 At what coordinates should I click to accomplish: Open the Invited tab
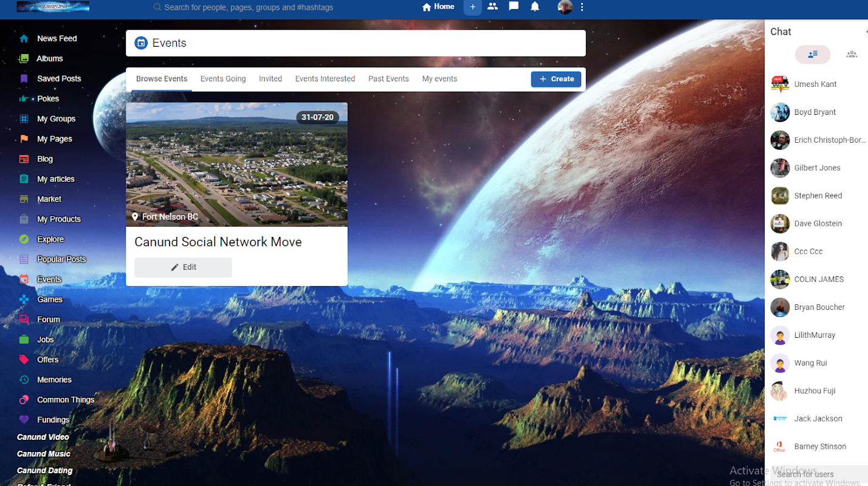[270, 79]
